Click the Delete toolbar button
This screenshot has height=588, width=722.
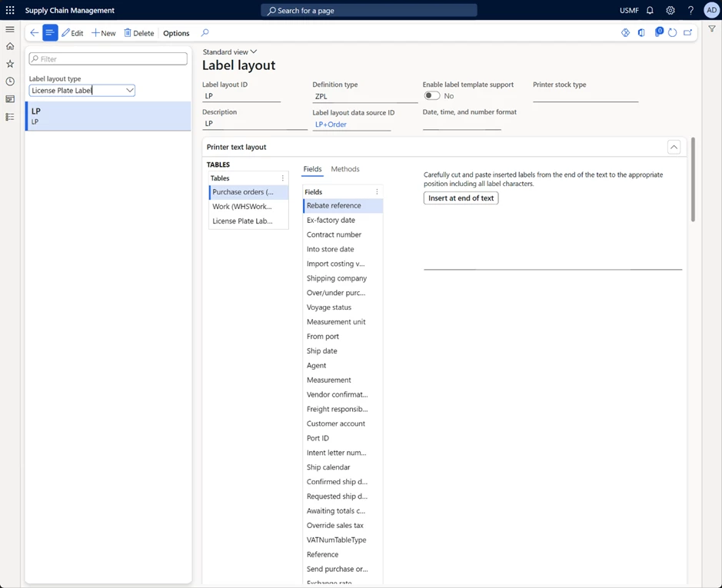point(139,33)
